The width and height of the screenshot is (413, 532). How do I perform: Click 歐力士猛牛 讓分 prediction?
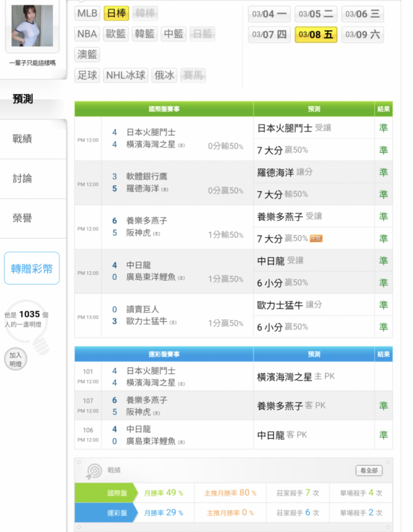point(289,305)
